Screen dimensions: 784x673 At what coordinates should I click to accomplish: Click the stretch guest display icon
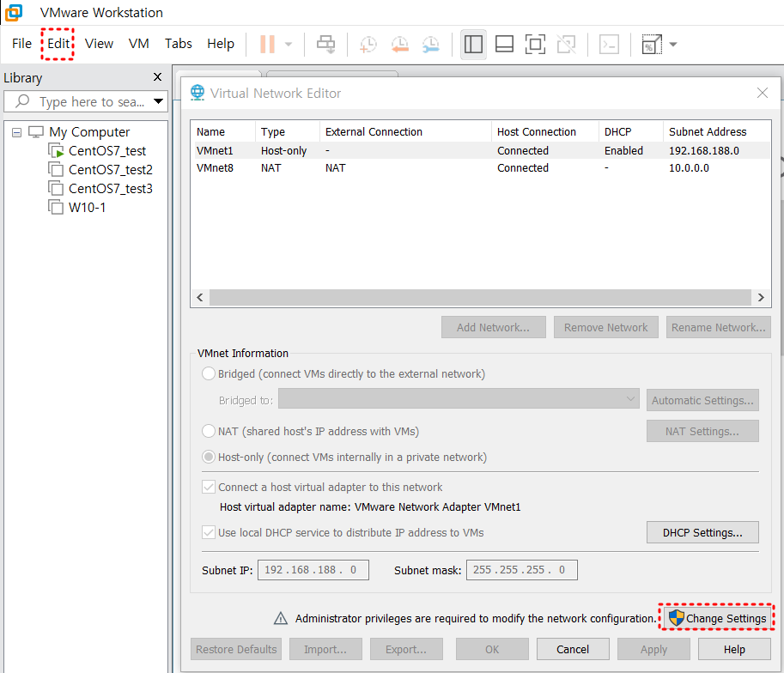click(652, 44)
